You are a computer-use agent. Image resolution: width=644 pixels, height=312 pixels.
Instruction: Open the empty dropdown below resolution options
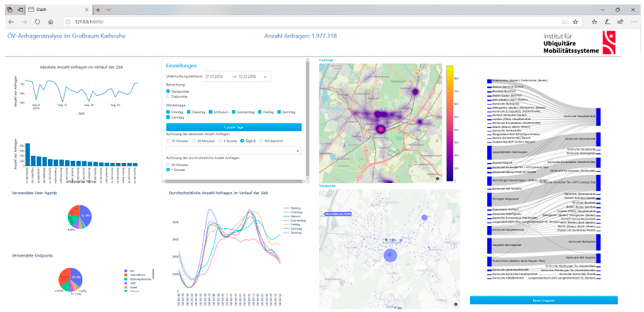234,151
